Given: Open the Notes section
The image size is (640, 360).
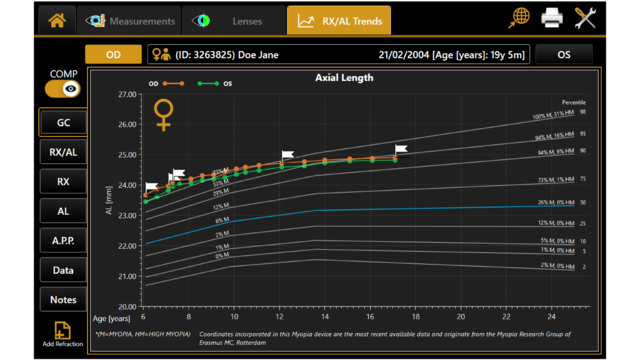Looking at the screenshot, I should pyautogui.click(x=63, y=300).
